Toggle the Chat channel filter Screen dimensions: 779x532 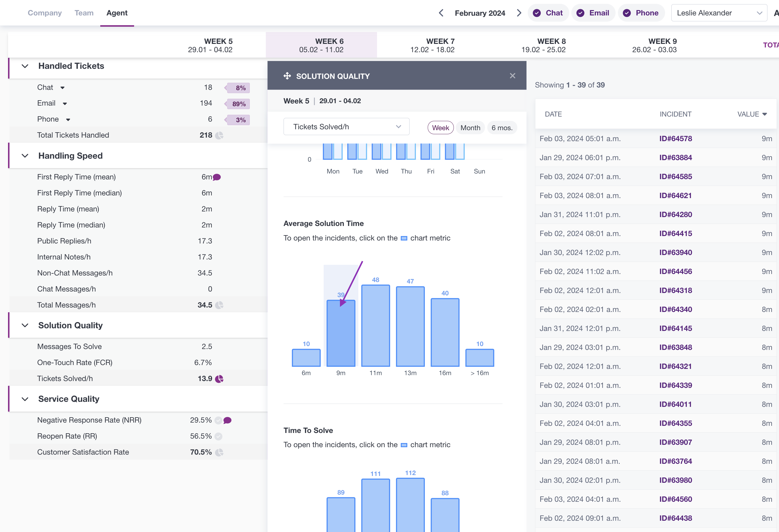coord(548,13)
